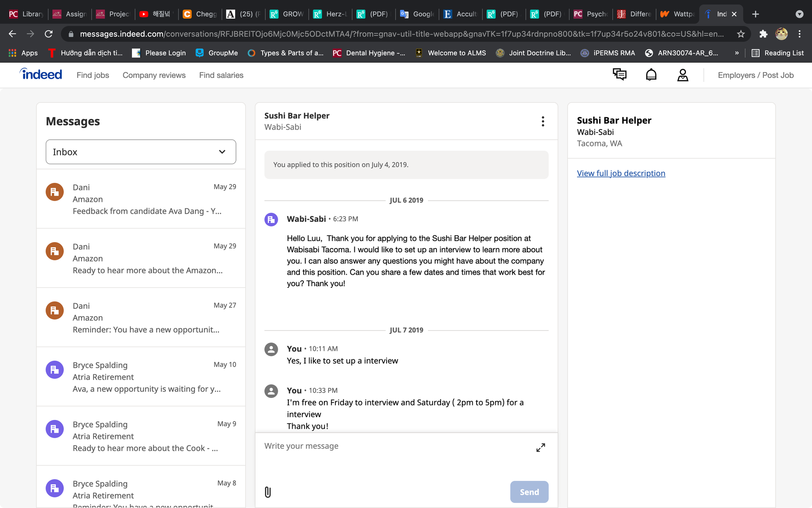Bookmark this page with the star icon

[x=741, y=34]
